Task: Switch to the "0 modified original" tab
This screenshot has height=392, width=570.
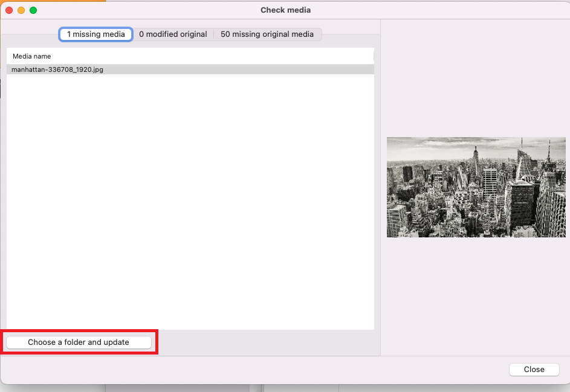Action: pyautogui.click(x=173, y=34)
